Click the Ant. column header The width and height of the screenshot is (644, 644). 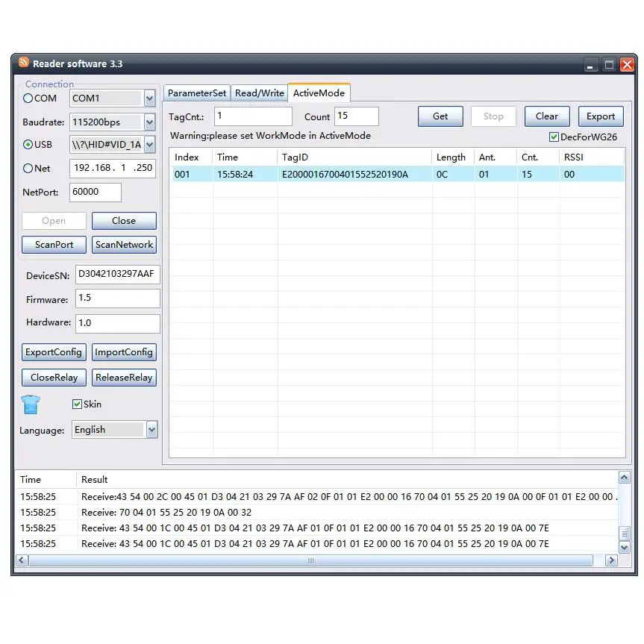pos(495,157)
